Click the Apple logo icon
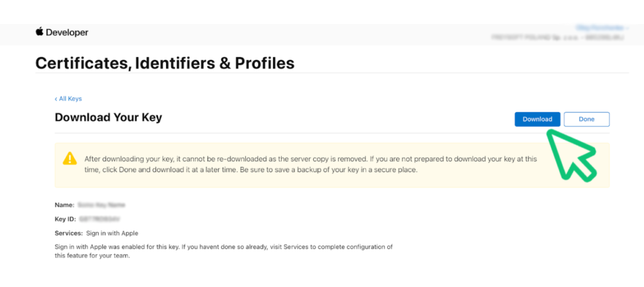This screenshot has width=644, height=287. tap(40, 32)
